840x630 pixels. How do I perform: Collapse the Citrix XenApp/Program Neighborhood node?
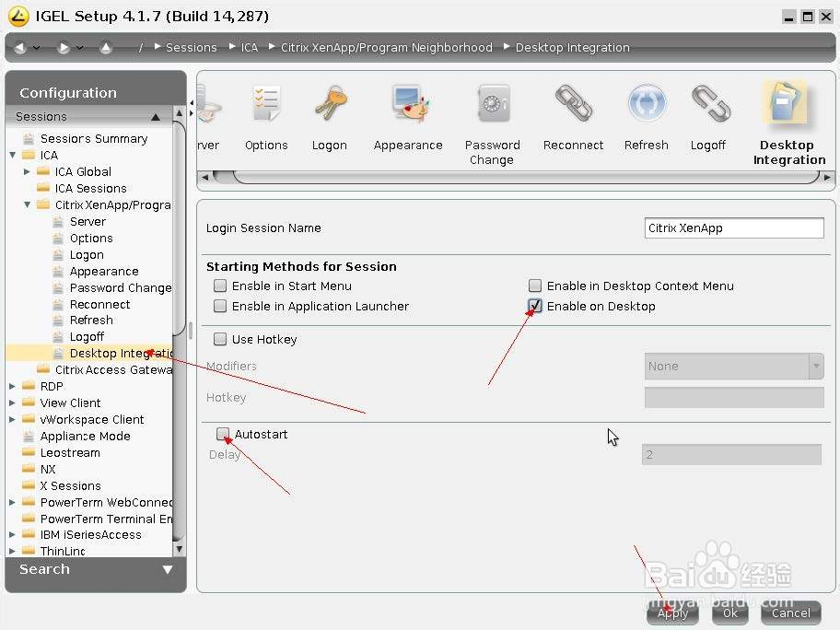coord(27,204)
